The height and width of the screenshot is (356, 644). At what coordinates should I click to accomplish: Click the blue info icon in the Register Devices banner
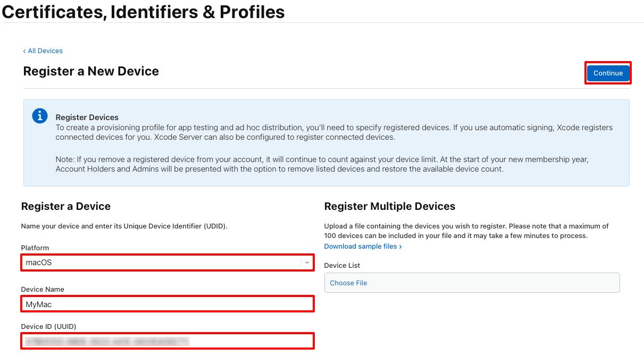40,116
